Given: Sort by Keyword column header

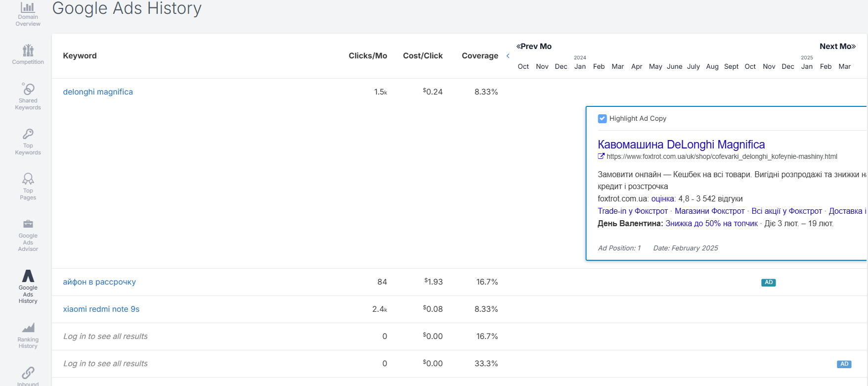Looking at the screenshot, I should 80,56.
